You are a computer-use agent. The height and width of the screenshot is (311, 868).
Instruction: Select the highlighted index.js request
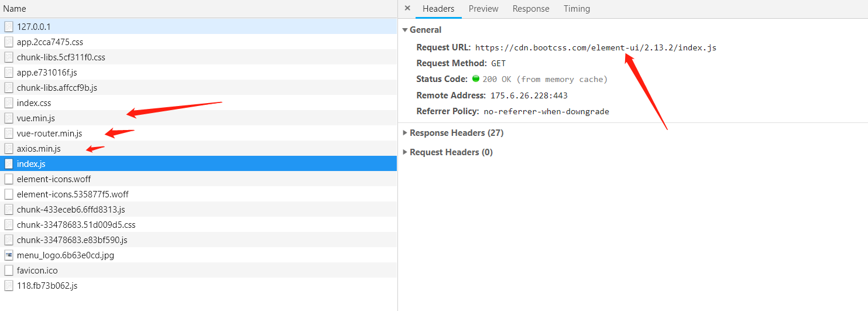tap(198, 163)
